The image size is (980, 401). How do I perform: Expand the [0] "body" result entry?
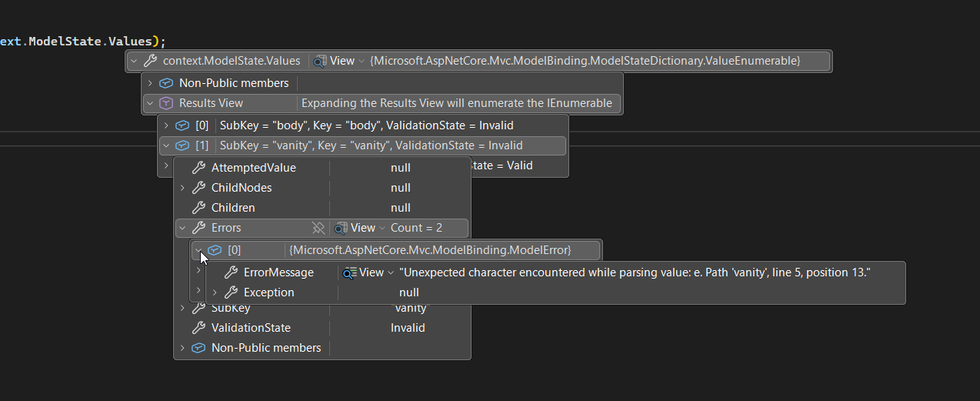(x=166, y=125)
